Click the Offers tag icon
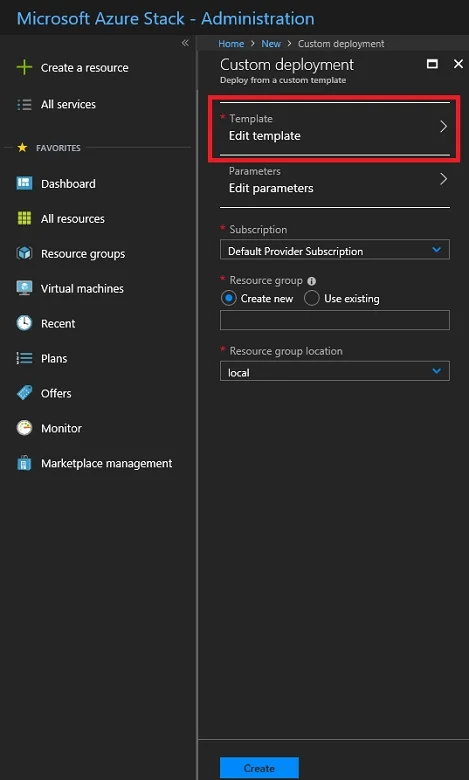Screen dimensions: 469x780 coord(24,393)
